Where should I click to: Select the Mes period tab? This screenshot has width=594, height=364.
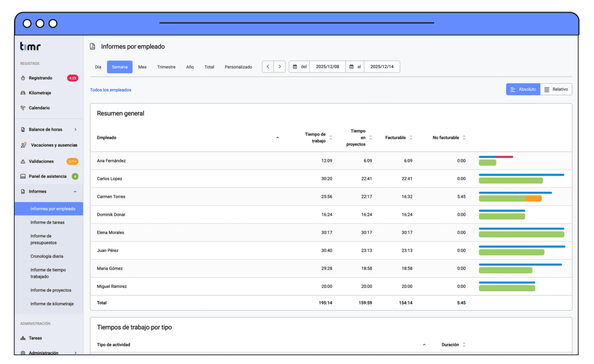tap(142, 67)
